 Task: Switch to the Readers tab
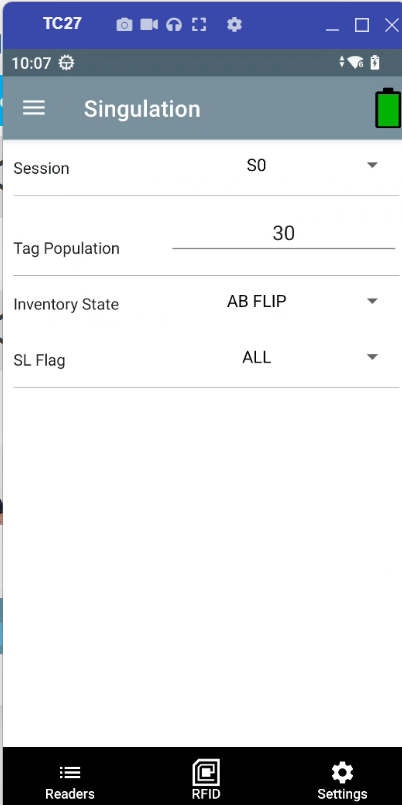pyautogui.click(x=70, y=781)
